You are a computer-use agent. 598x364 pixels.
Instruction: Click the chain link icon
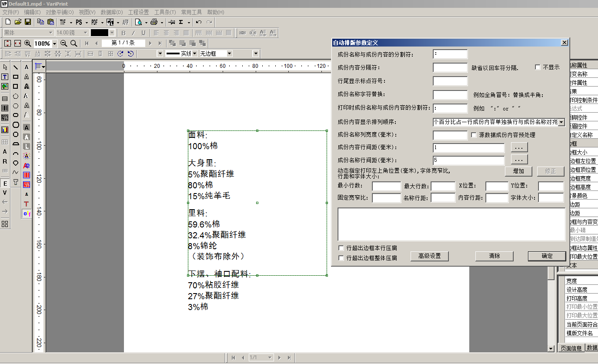[x=243, y=33]
